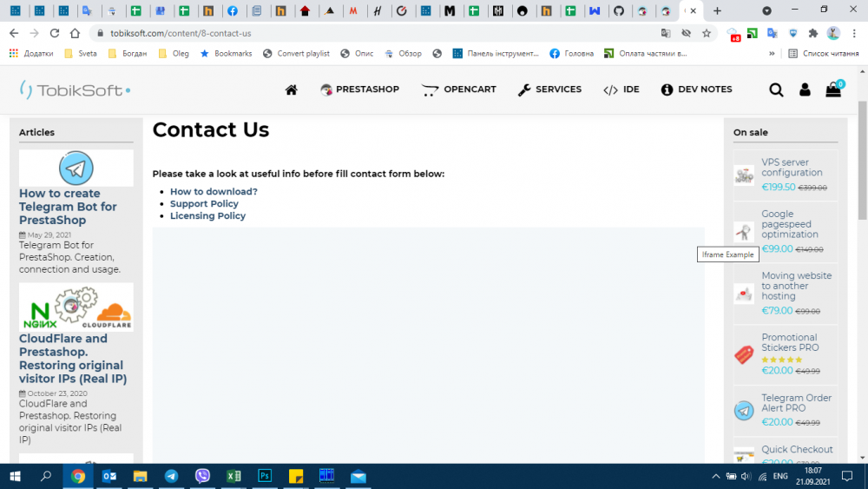Click the browser Back arrow

point(14,33)
